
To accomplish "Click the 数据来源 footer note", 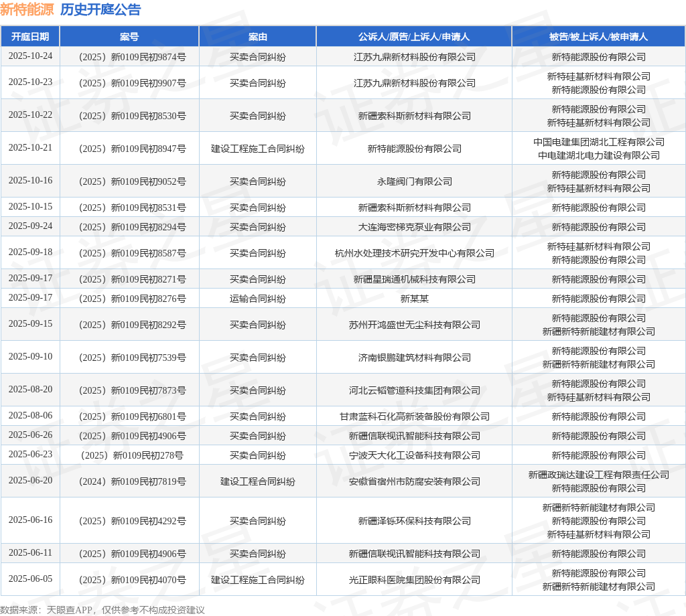I will coord(102,610).
